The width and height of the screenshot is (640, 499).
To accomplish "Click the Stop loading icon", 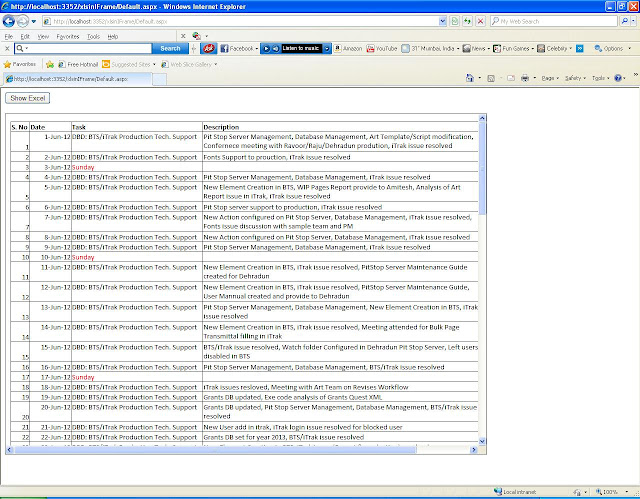I will coord(480,21).
